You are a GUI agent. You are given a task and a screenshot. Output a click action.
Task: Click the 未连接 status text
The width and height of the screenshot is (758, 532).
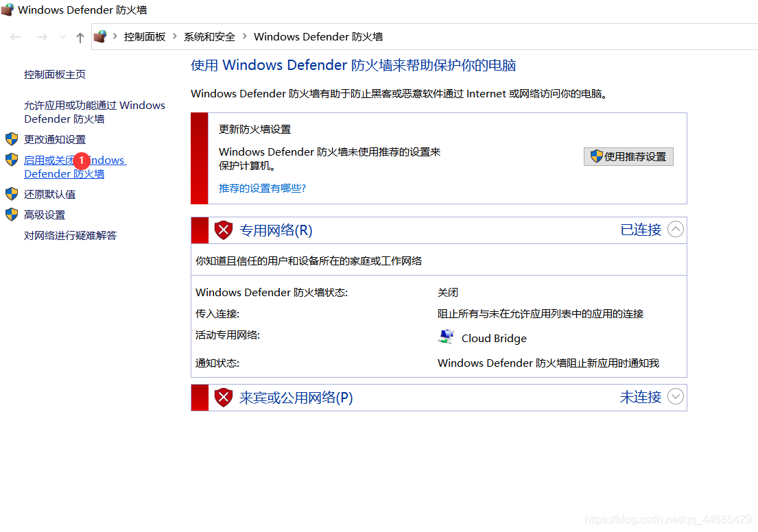tap(641, 397)
